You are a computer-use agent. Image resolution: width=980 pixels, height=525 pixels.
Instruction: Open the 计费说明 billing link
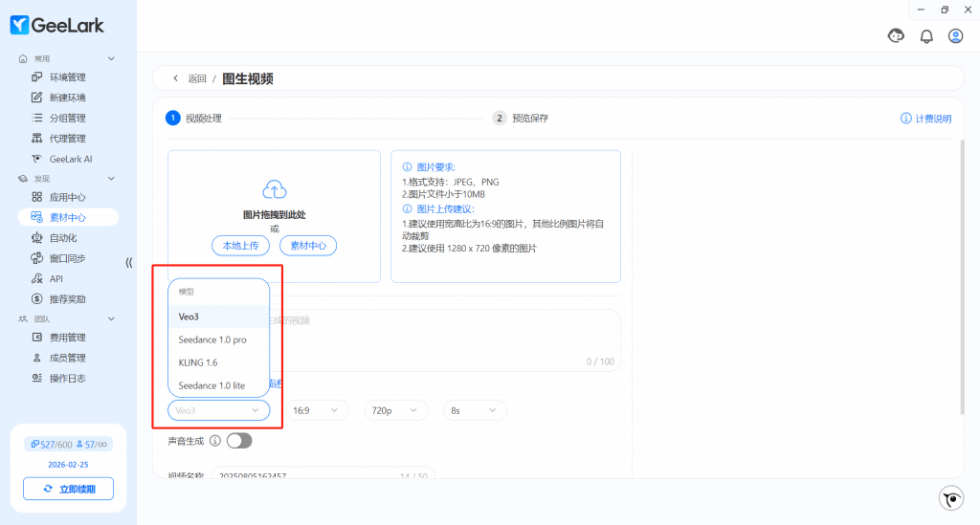pyautogui.click(x=925, y=119)
